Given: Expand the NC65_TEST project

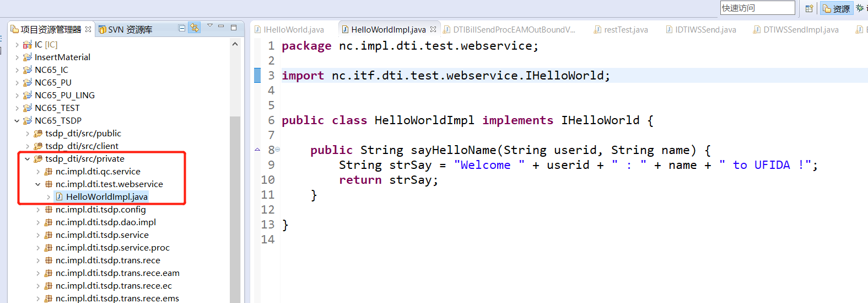Looking at the screenshot, I should pyautogui.click(x=17, y=108).
